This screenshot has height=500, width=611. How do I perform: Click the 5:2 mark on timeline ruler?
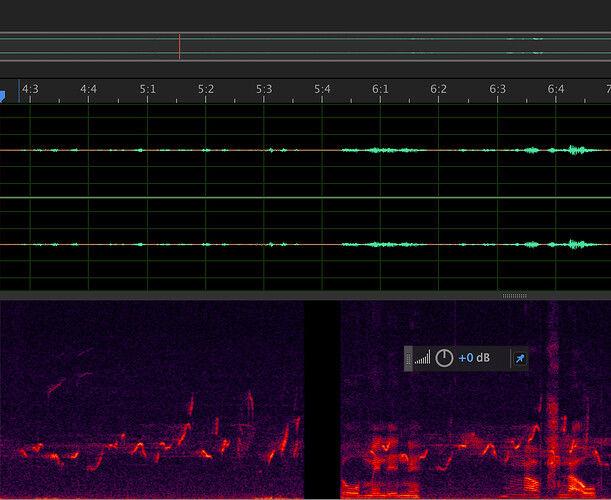coord(206,89)
